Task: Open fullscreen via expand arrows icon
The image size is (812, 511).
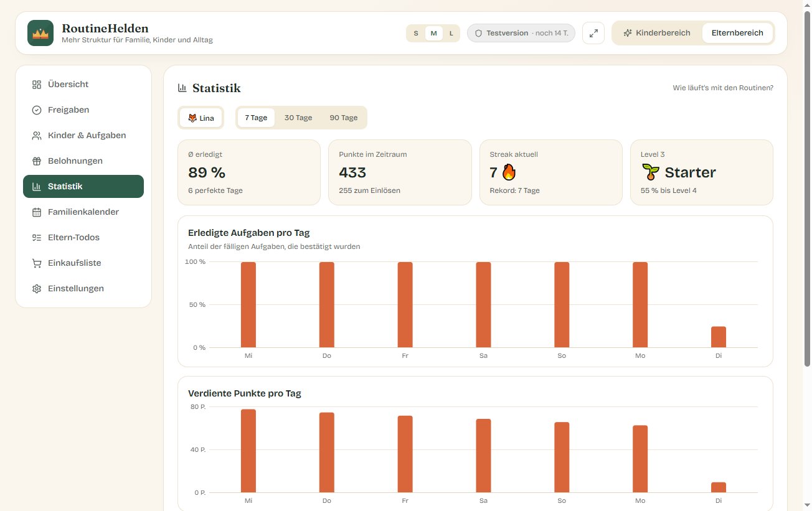Action: pyautogui.click(x=593, y=33)
